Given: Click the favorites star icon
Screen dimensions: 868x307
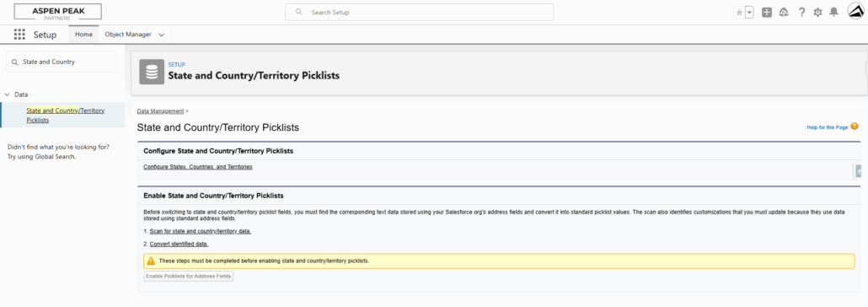Looking at the screenshot, I should click(x=739, y=12).
